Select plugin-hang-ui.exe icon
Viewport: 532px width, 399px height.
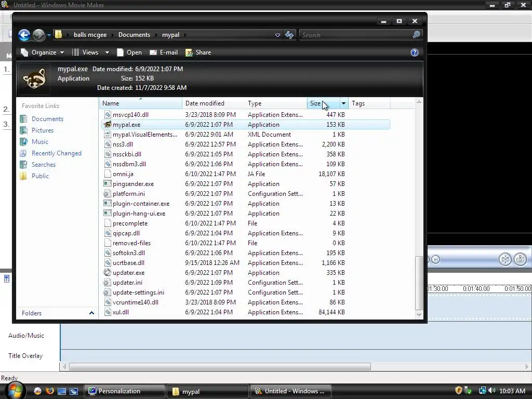click(108, 214)
